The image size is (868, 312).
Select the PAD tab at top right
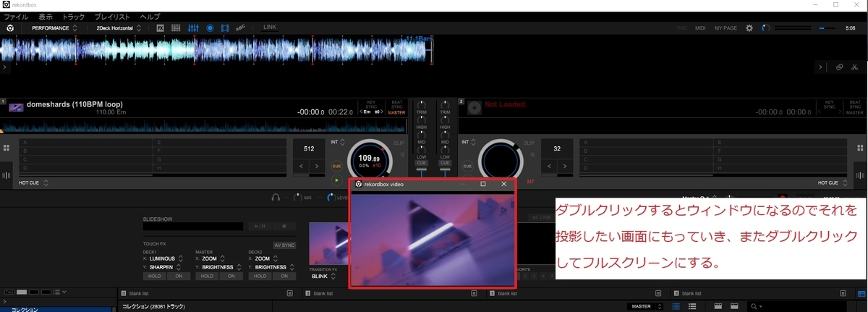[681, 28]
